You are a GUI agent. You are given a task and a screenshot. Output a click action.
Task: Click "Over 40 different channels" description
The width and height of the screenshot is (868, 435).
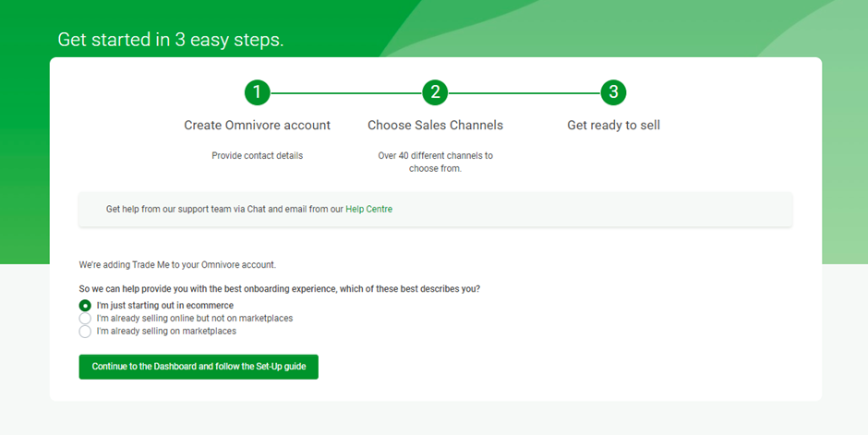pyautogui.click(x=435, y=163)
